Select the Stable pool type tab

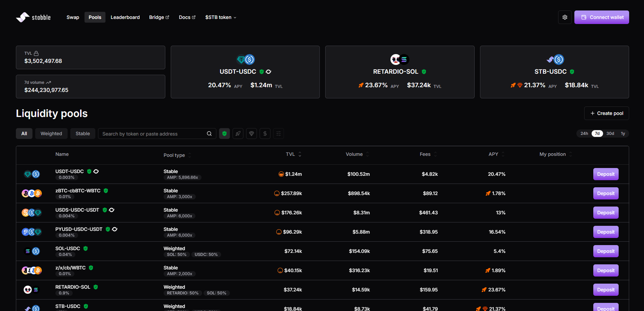click(x=82, y=134)
